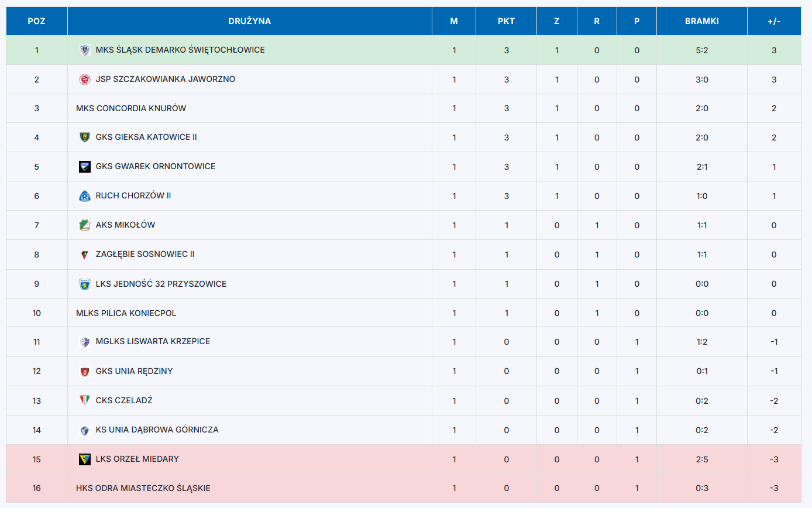
Task: Open the MLKS Pilica Koniecpol team link
Action: click(x=126, y=313)
